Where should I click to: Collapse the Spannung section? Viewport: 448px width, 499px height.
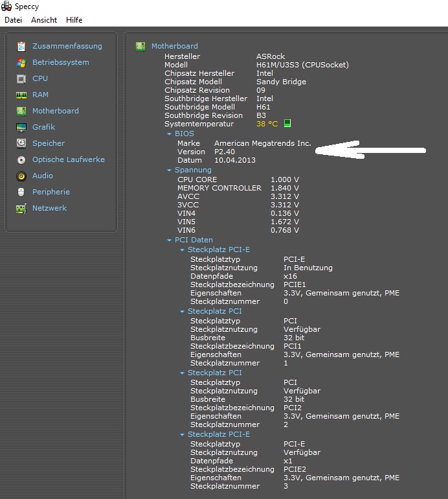click(x=169, y=170)
